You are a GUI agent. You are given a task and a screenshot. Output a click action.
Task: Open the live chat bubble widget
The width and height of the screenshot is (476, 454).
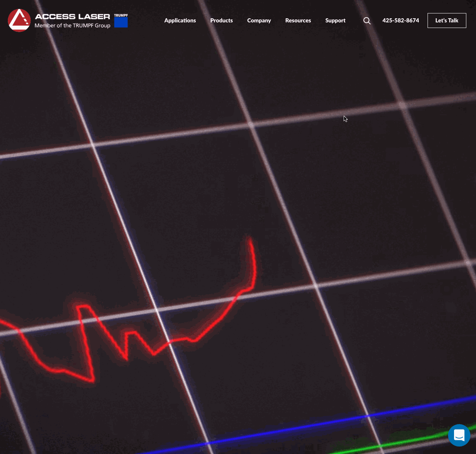click(x=459, y=435)
